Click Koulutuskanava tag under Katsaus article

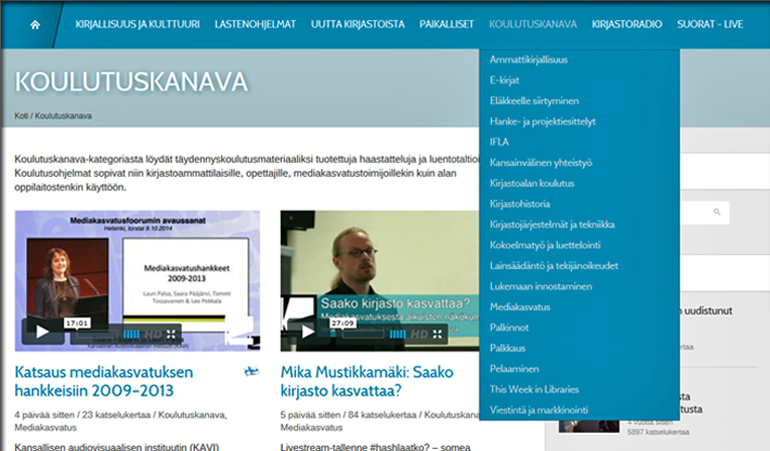pos(192,415)
